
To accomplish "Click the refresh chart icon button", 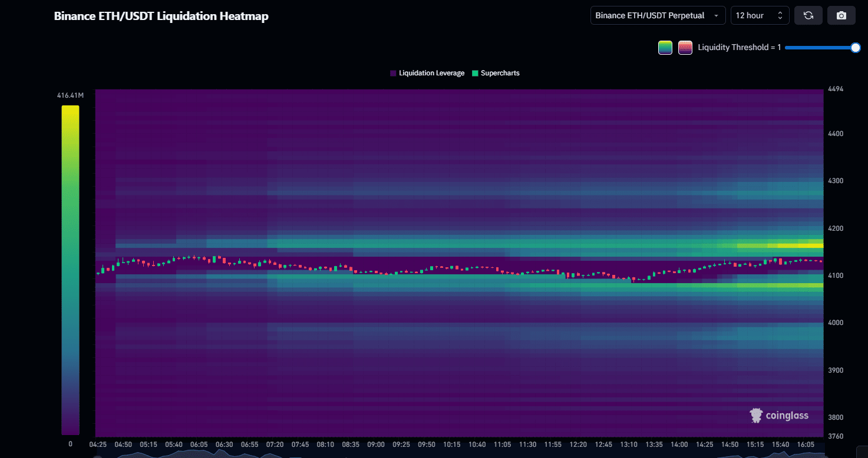I will pyautogui.click(x=808, y=15).
